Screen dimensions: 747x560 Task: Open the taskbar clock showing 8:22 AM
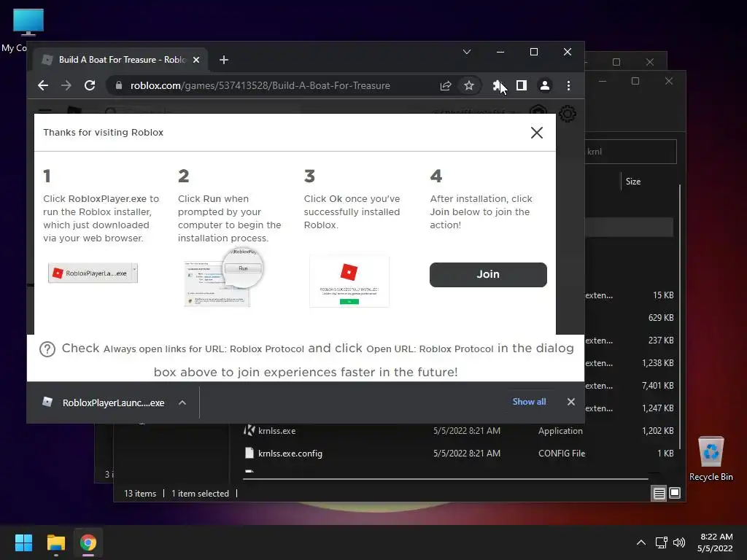coord(715,542)
